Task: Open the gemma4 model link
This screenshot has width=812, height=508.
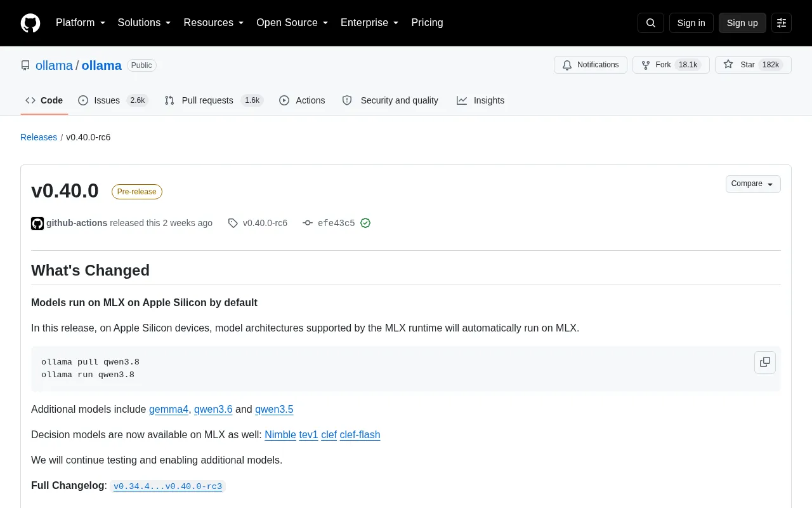Action: (169, 410)
